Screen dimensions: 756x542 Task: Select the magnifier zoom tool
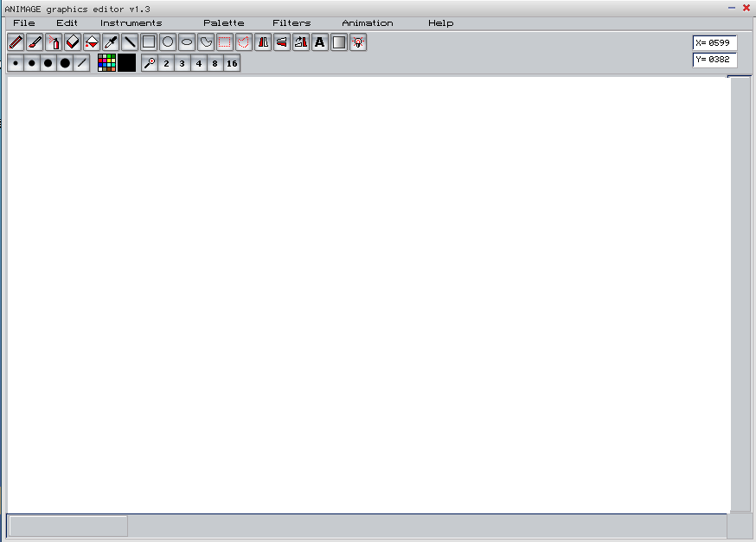150,63
